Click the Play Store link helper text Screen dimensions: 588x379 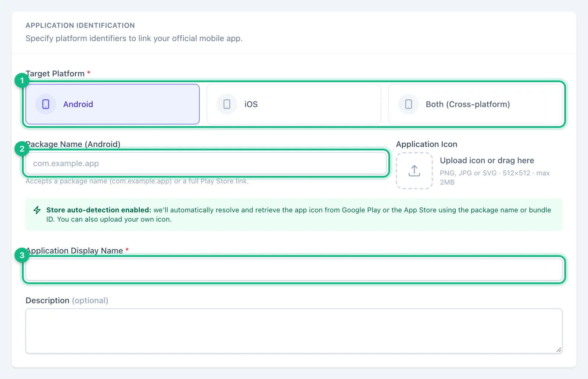(x=137, y=181)
